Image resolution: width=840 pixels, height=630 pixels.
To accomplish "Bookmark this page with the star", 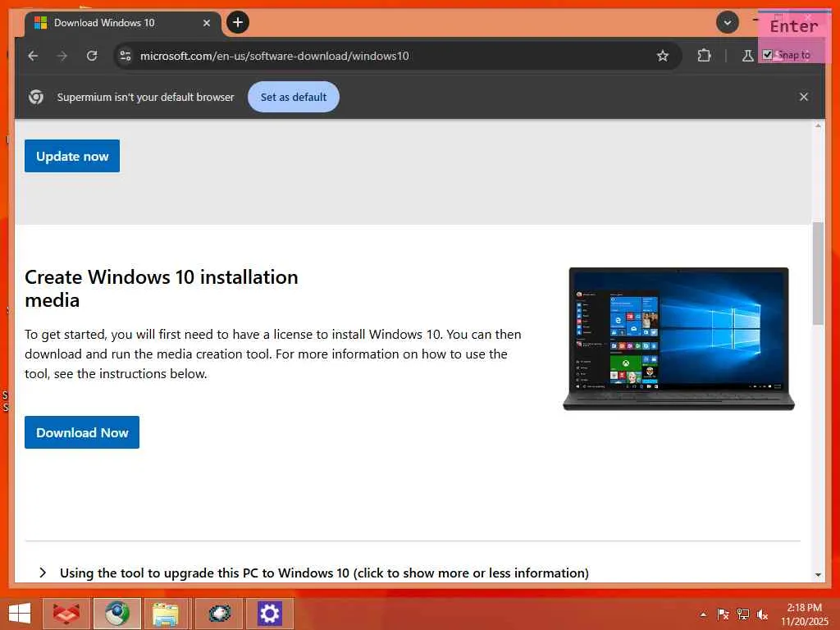I will 663,56.
